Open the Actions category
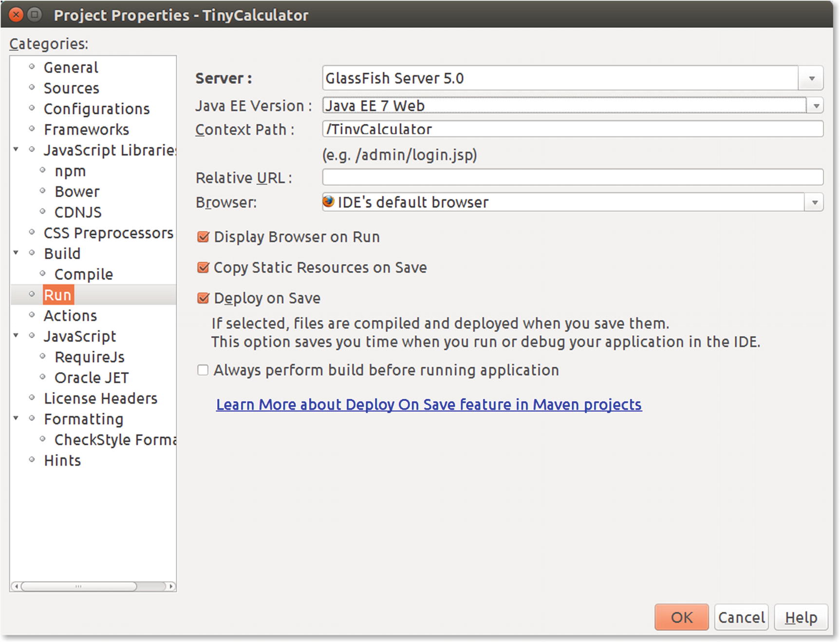Screen dimensions: 840x642 point(70,316)
